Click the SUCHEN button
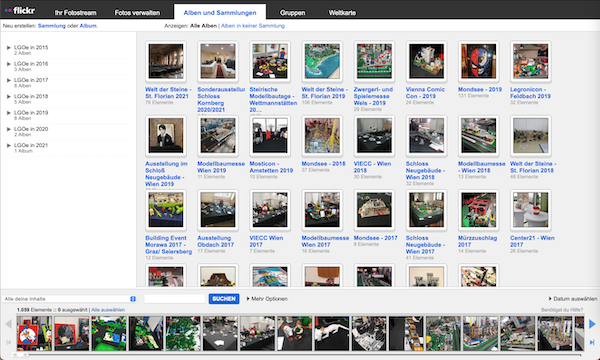600x360 pixels. (224, 299)
